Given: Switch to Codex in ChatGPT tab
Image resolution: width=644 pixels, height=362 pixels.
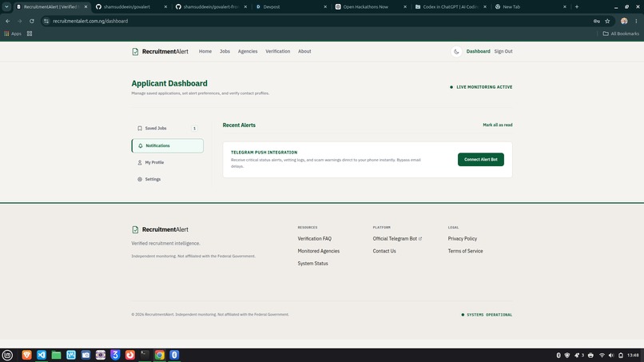Looking at the screenshot, I should tap(447, 6).
